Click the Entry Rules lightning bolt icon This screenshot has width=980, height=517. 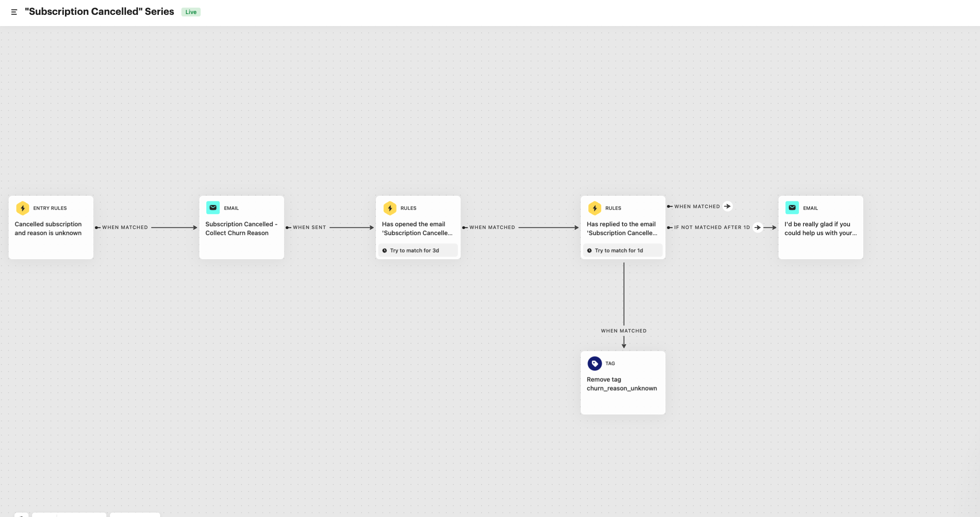pos(23,208)
